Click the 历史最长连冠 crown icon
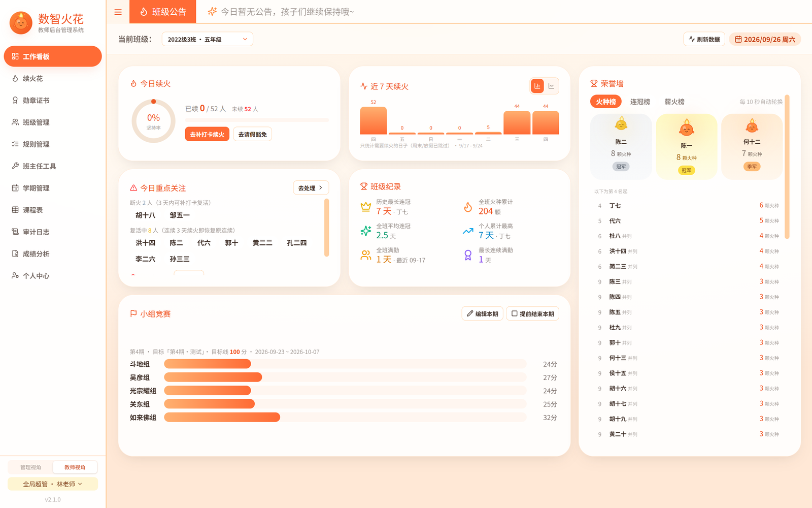Viewport: 812px width, 508px height. coord(365,207)
